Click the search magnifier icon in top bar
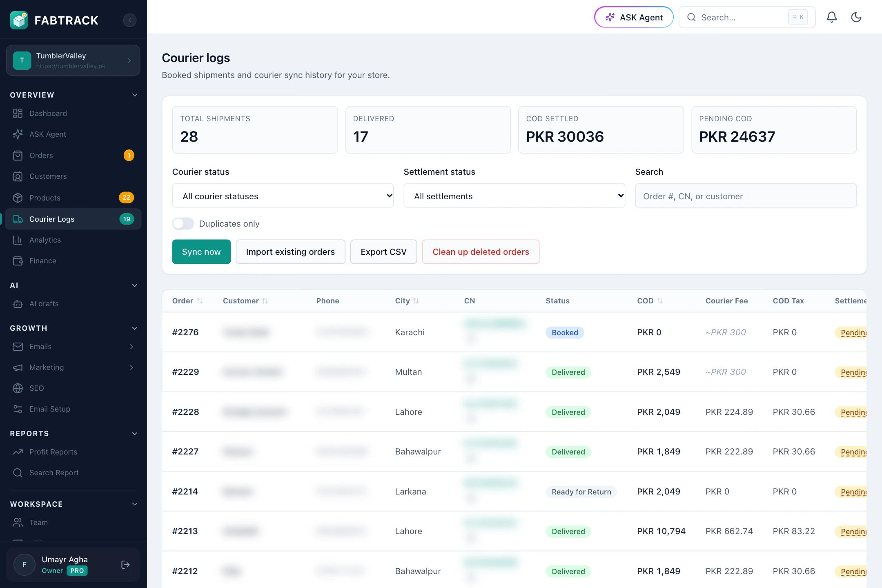Viewport: 882px width, 588px height. coord(691,17)
